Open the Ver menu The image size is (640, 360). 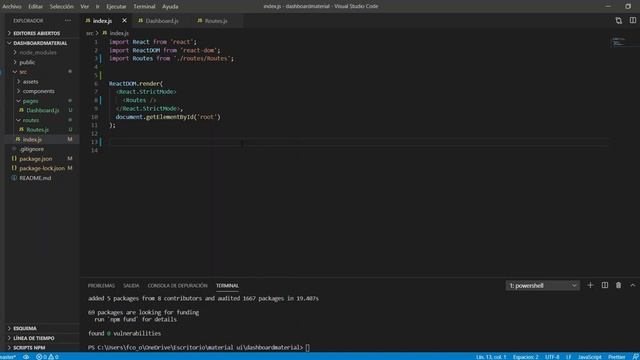[84, 6]
